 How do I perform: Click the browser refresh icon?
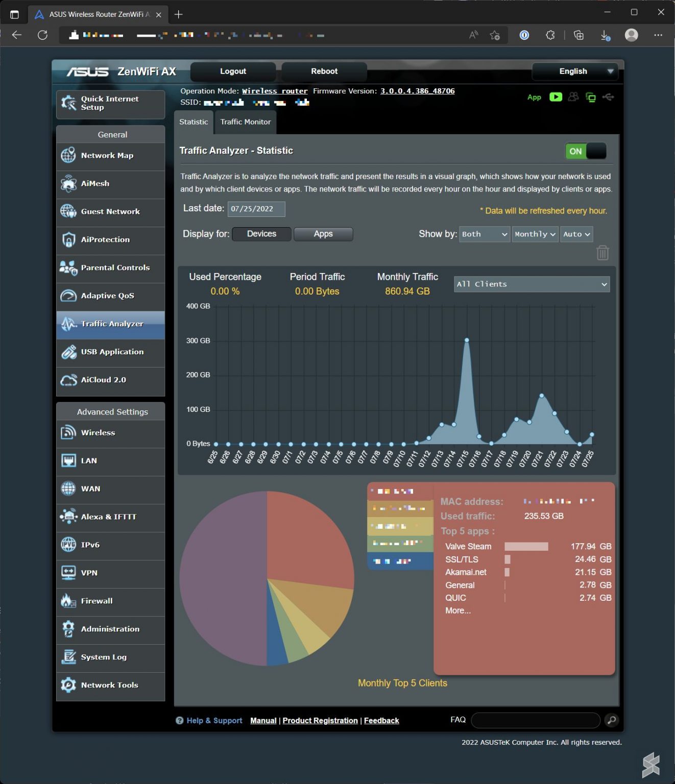[x=43, y=35]
